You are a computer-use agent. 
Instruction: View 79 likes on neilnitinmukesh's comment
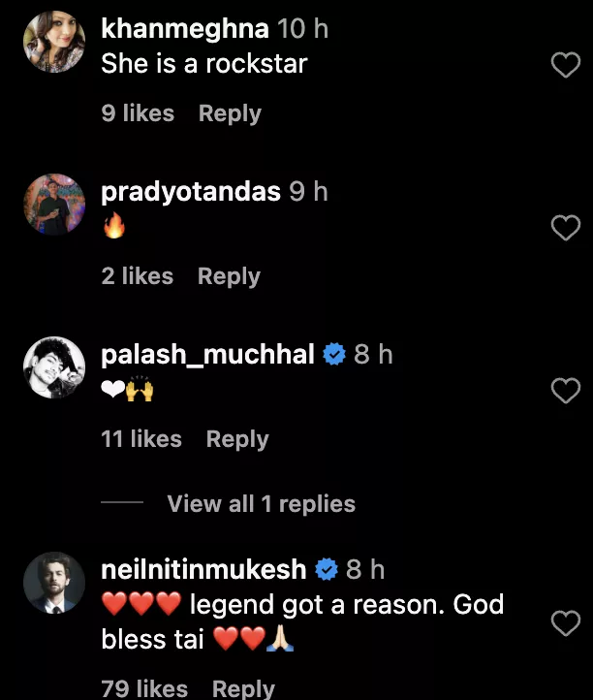click(x=144, y=688)
